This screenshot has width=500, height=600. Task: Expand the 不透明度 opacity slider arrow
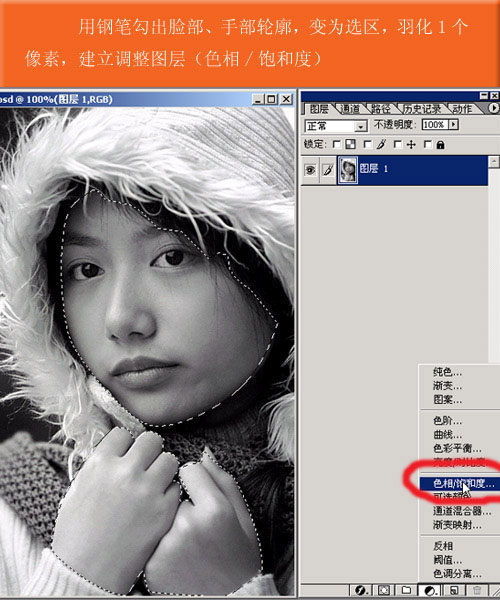pos(454,124)
